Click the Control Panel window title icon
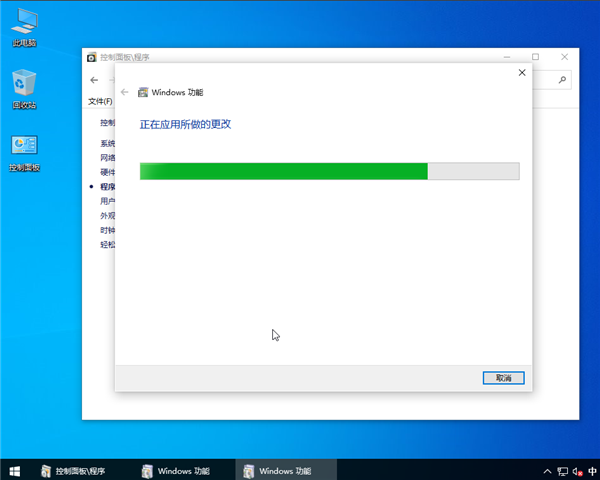600x480 pixels. point(92,58)
